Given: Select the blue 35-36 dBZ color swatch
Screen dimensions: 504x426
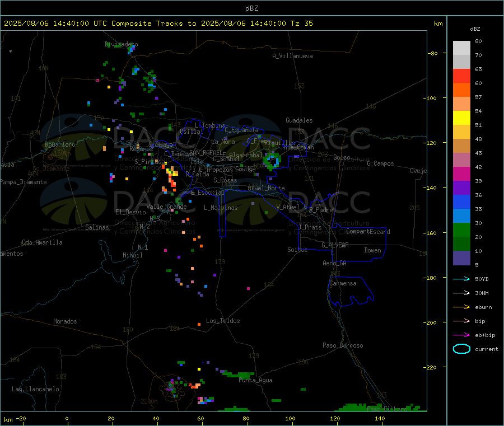Looking at the screenshot, I should coord(461,202).
